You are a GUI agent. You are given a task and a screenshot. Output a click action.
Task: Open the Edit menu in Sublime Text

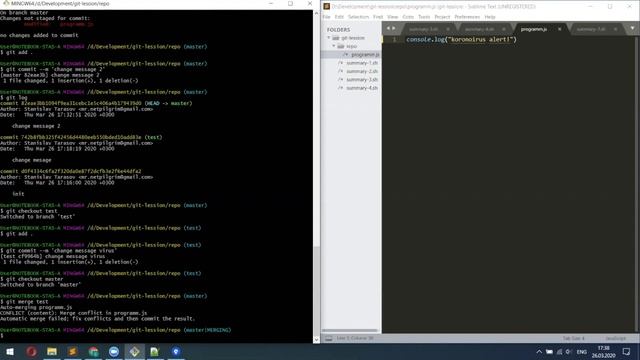pos(339,17)
